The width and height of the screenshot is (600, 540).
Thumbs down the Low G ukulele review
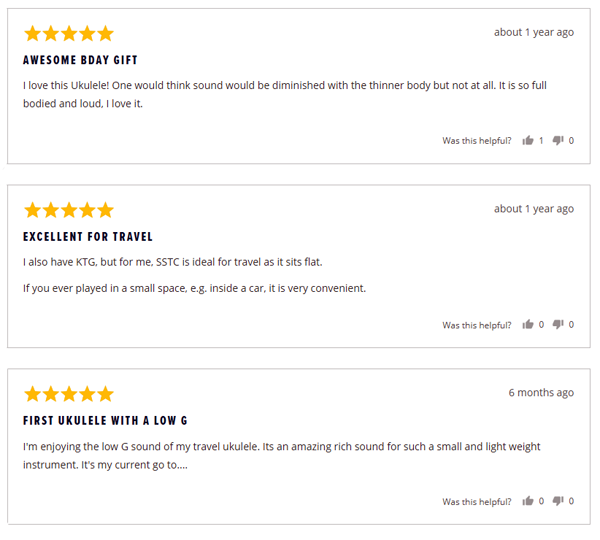[x=558, y=501]
